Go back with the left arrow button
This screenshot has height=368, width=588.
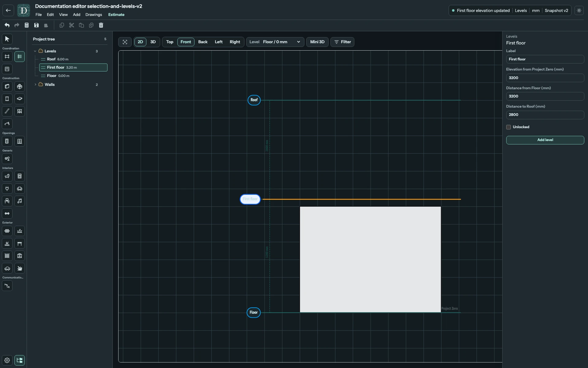8,10
